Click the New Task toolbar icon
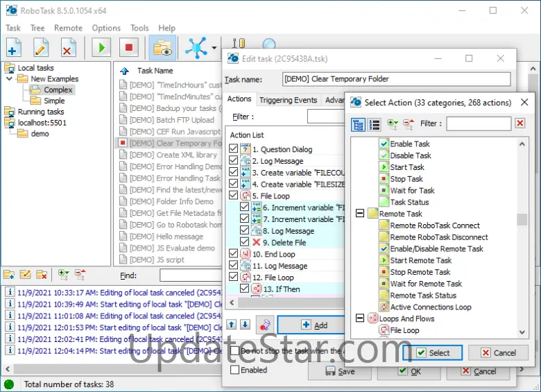The width and height of the screenshot is (541, 392). 14,48
